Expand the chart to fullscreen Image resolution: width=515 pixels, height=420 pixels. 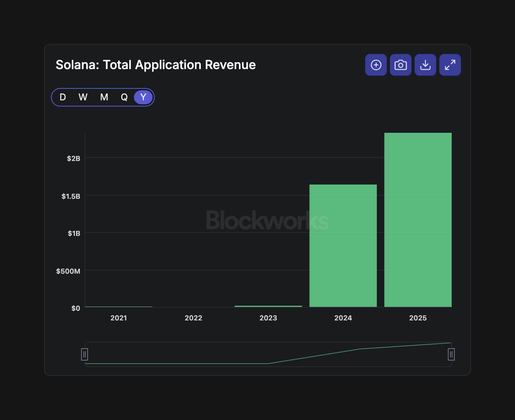point(450,65)
